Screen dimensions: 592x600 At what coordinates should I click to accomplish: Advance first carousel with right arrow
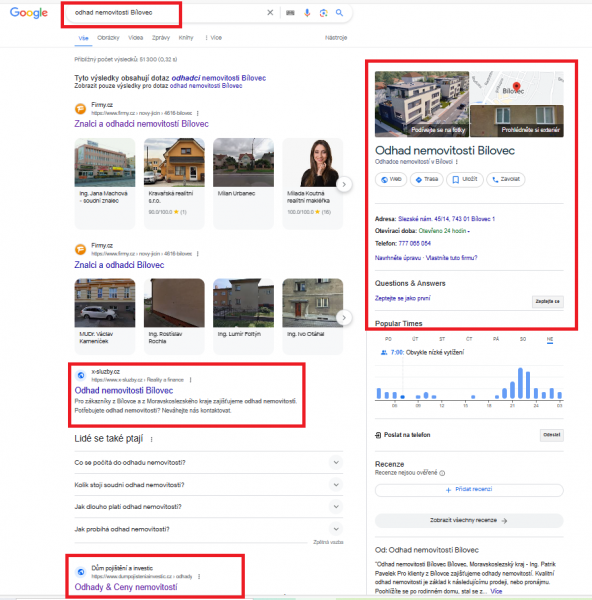[x=344, y=184]
